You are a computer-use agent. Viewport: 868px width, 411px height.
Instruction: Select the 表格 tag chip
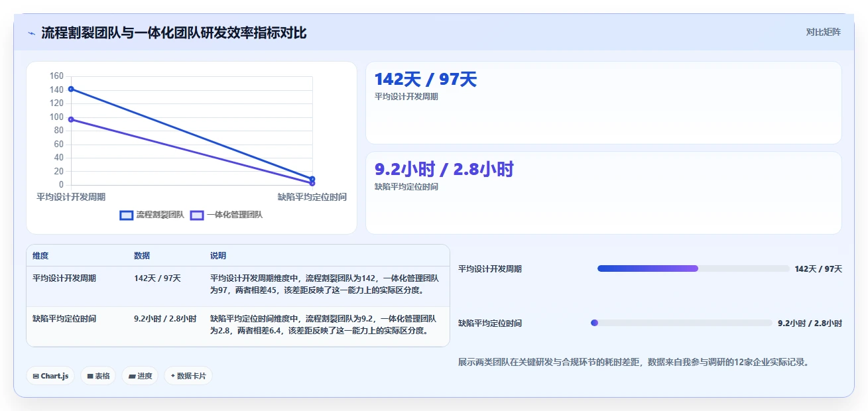pyautogui.click(x=98, y=376)
